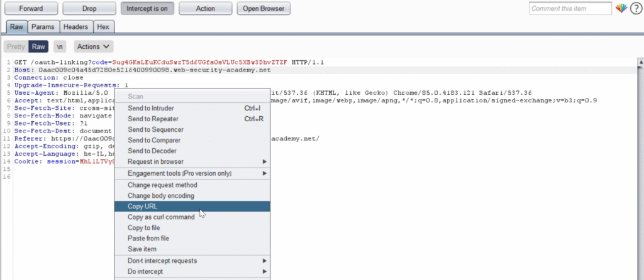Switch to Pretty view mode
The width and height of the screenshot is (644, 280).
pyautogui.click(x=16, y=46)
